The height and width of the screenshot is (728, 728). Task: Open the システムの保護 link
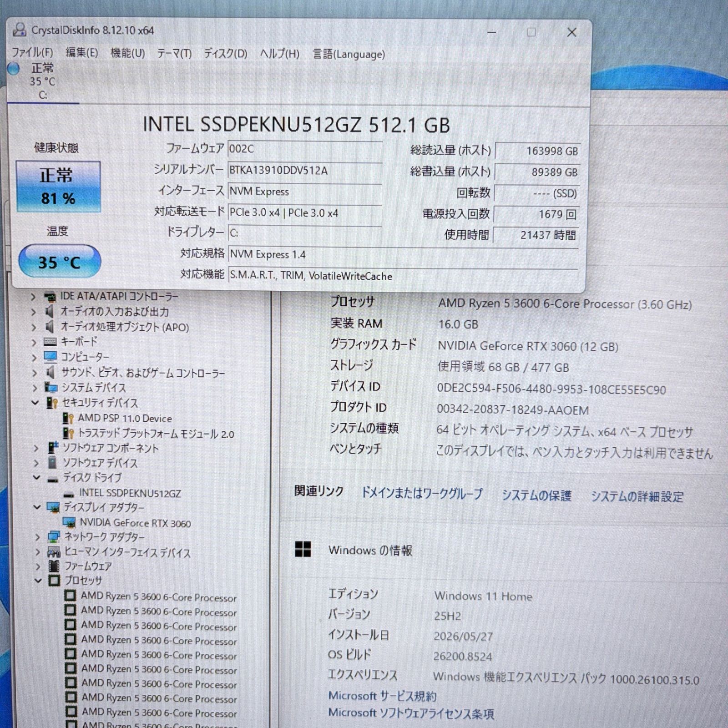[536, 495]
